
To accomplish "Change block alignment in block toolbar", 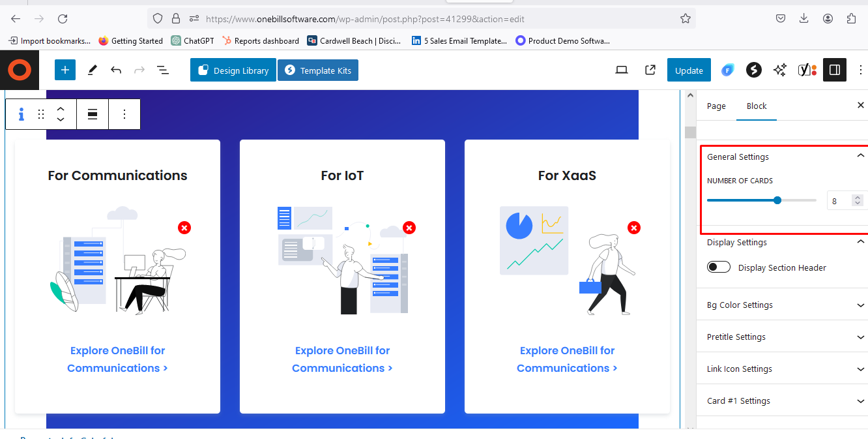I will coord(93,114).
